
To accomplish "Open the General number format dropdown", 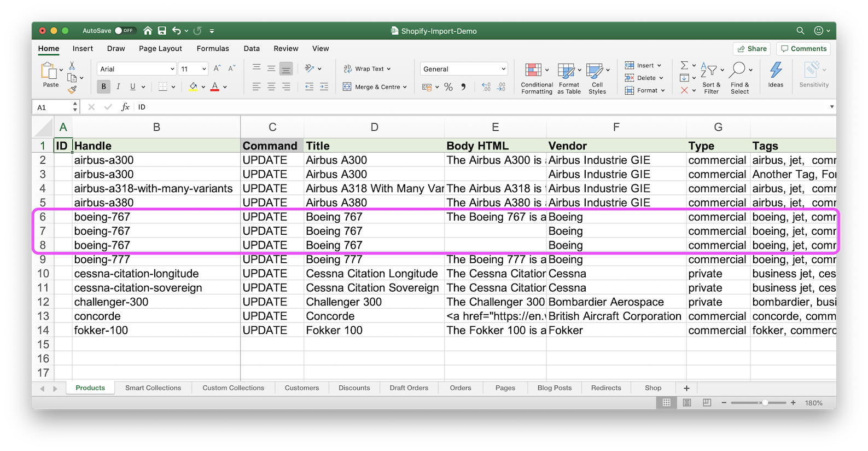I will point(503,69).
